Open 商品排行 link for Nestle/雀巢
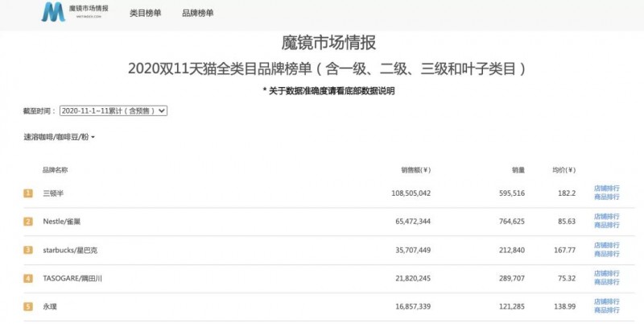Viewport: 644px width, 324px height. pos(607,225)
